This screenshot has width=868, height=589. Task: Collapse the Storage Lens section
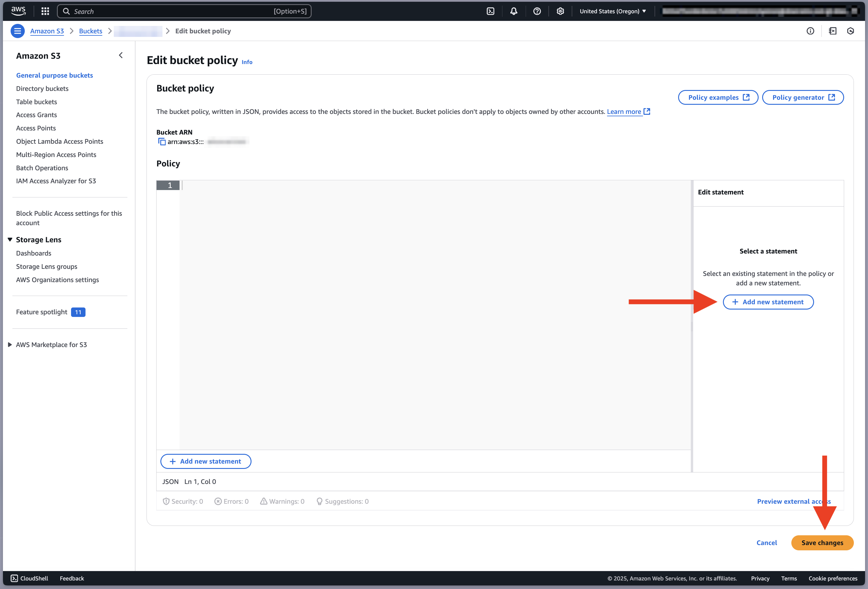tap(10, 240)
